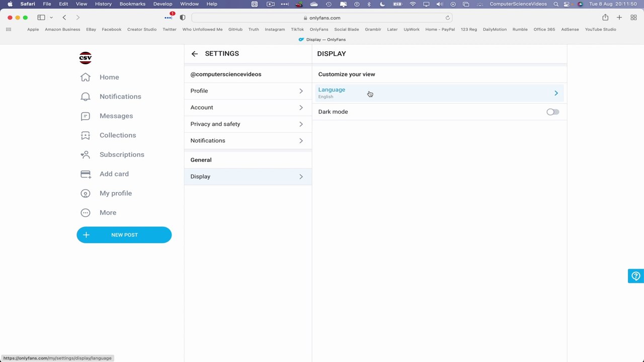644x362 pixels.
Task: Open the Window menu
Action: [x=190, y=4]
